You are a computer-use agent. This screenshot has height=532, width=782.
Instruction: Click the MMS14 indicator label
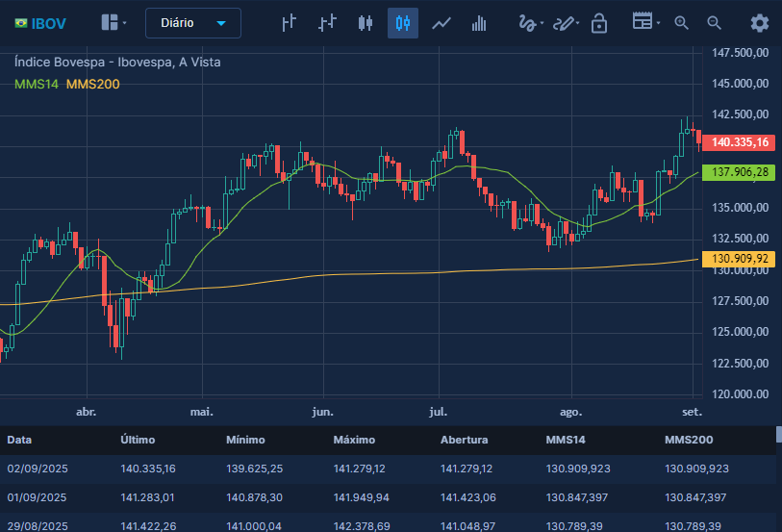pyautogui.click(x=37, y=85)
